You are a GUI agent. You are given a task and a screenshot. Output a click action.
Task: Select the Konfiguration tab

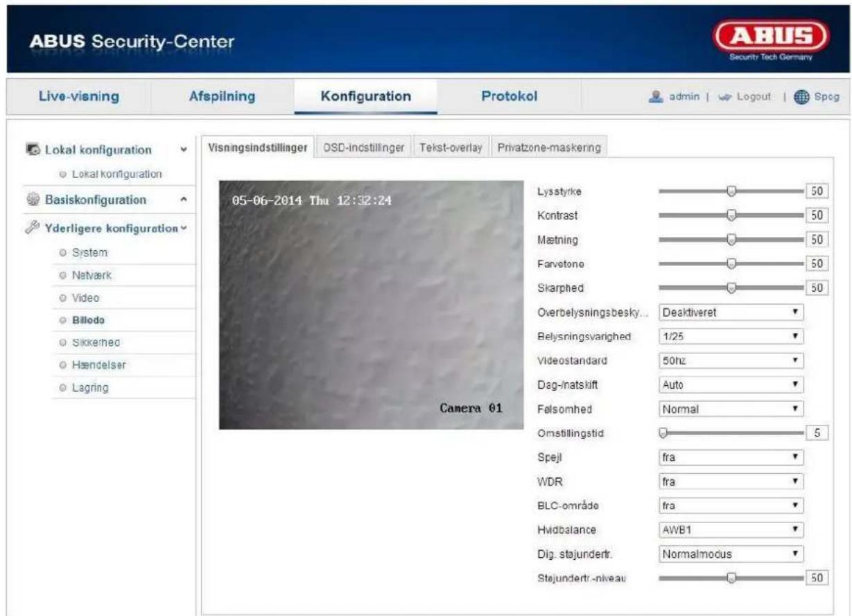(x=365, y=96)
